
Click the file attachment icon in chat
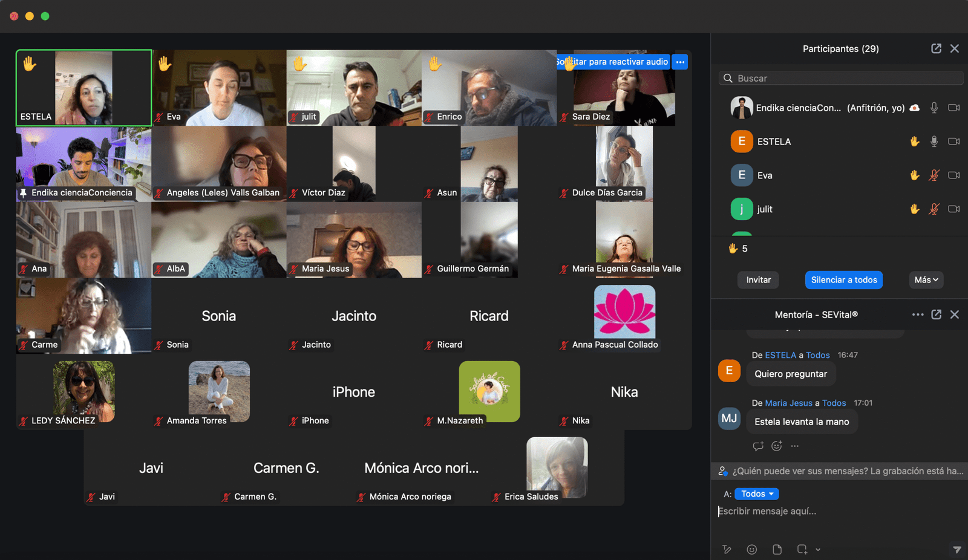pyautogui.click(x=777, y=549)
